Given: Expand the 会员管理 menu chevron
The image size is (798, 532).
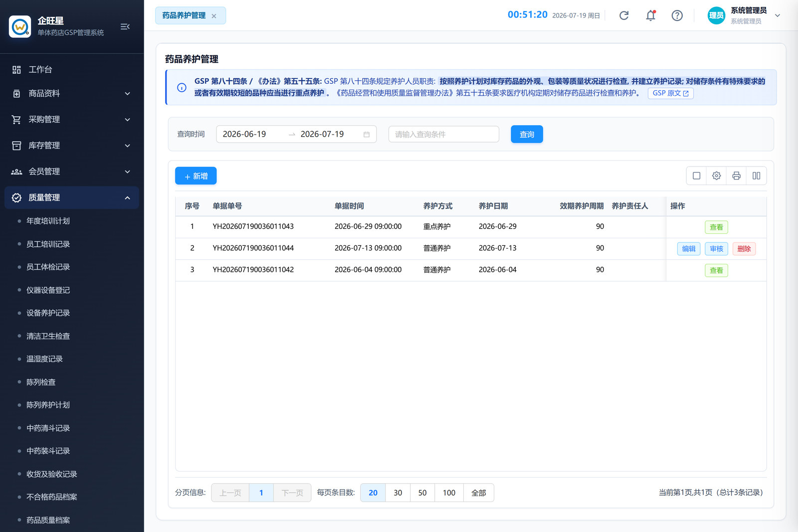Looking at the screenshot, I should point(128,172).
